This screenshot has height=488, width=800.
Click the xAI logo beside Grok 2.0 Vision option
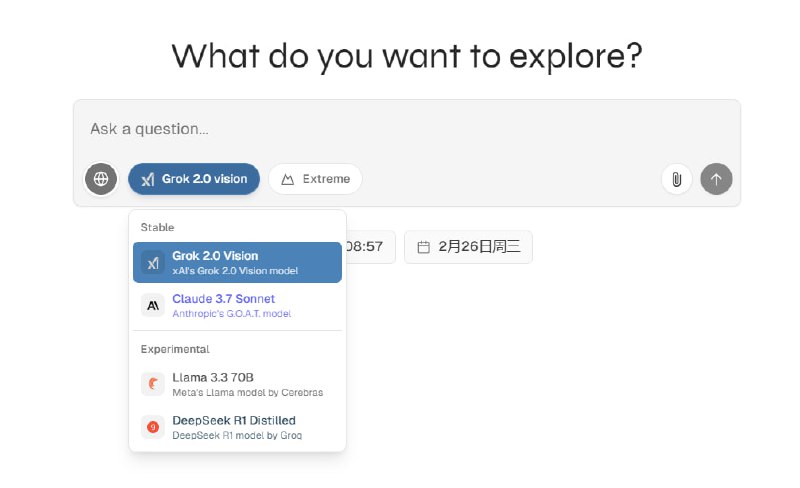point(153,263)
